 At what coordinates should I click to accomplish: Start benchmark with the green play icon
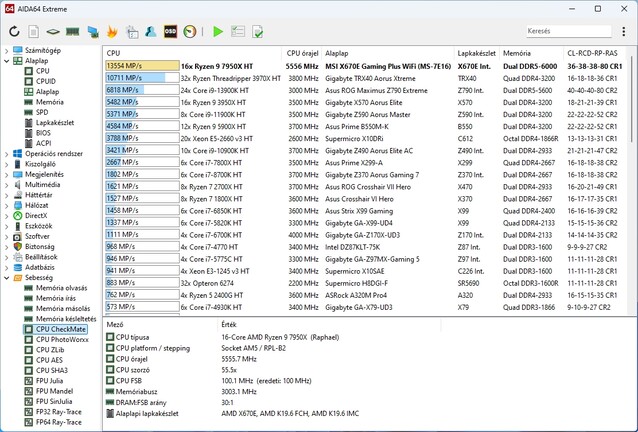(x=218, y=31)
